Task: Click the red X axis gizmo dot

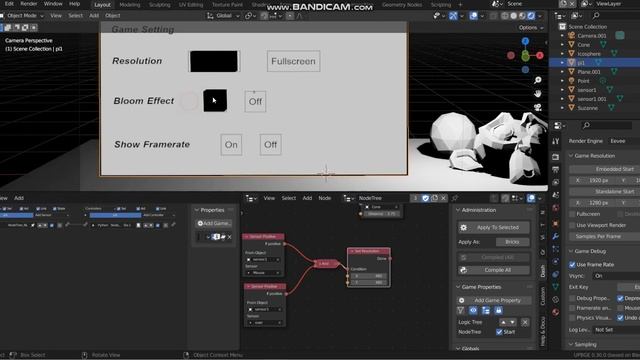Action: click(x=540, y=55)
